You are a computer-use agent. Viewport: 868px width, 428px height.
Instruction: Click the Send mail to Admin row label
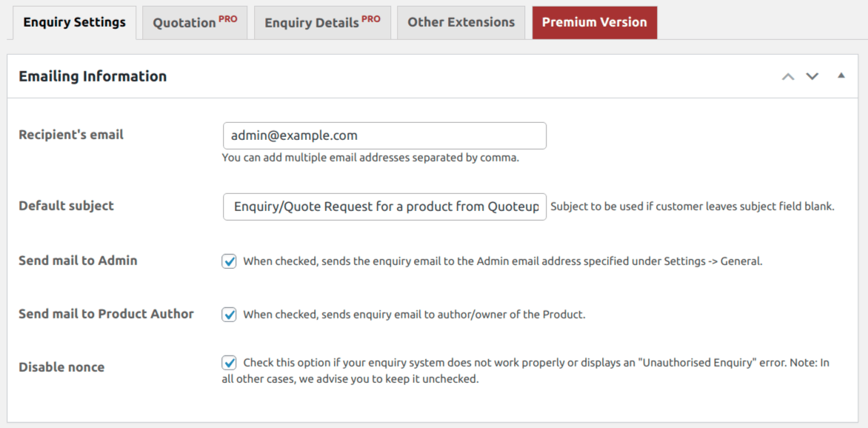point(78,261)
